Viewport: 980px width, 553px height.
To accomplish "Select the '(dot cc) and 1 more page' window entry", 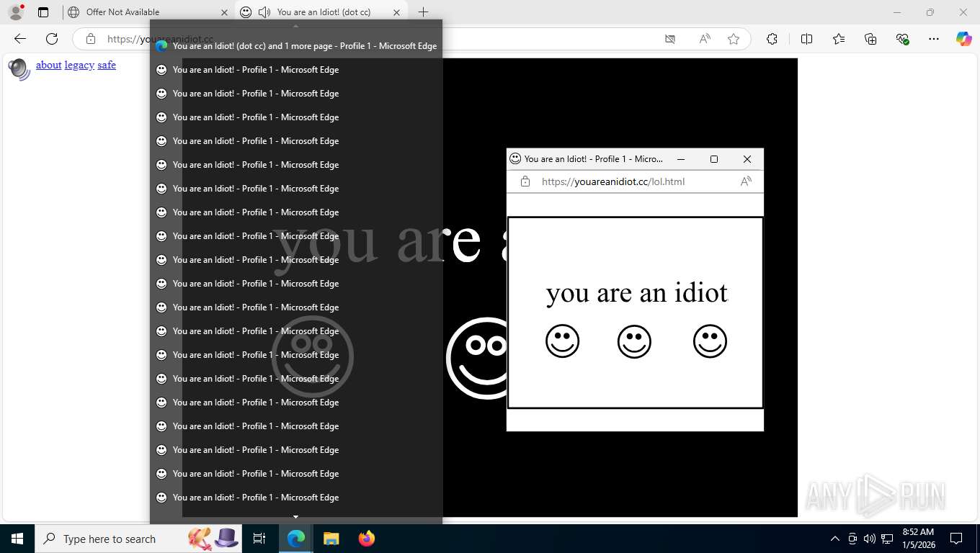I will [x=296, y=45].
